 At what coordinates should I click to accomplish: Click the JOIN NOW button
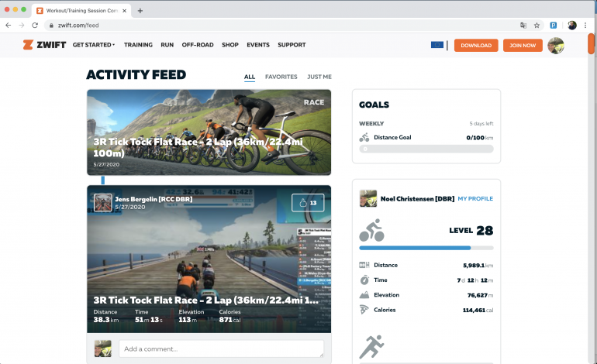click(x=523, y=45)
